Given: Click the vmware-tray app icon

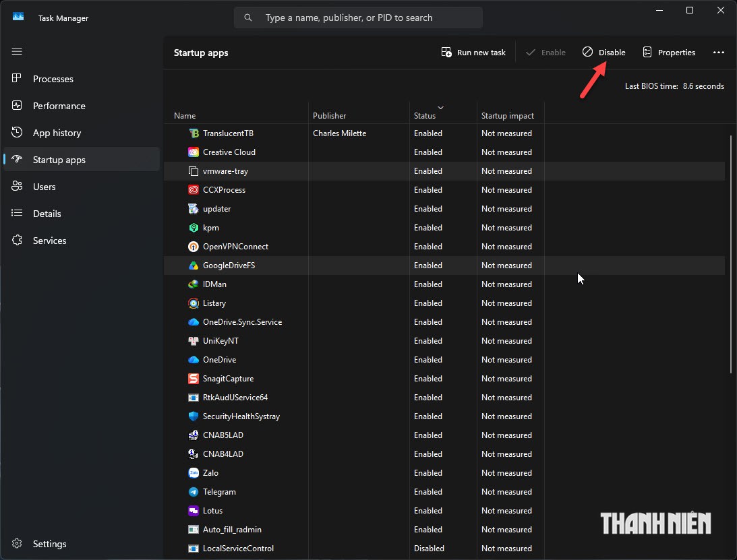Looking at the screenshot, I should 193,171.
